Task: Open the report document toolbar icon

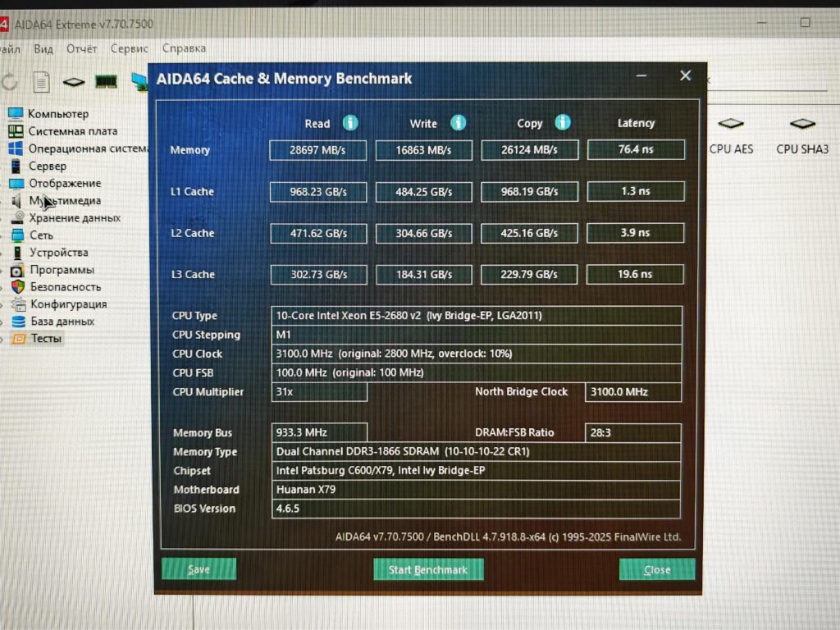Action: click(x=40, y=81)
